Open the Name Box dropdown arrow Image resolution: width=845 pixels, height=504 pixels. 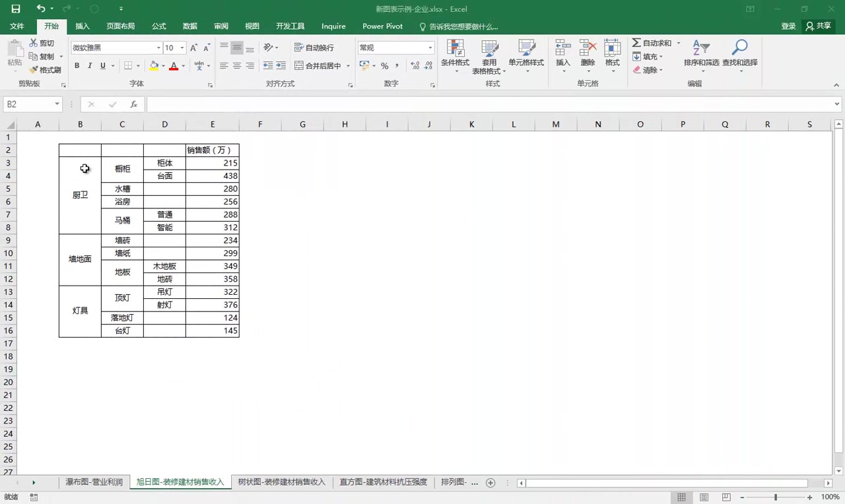point(57,104)
